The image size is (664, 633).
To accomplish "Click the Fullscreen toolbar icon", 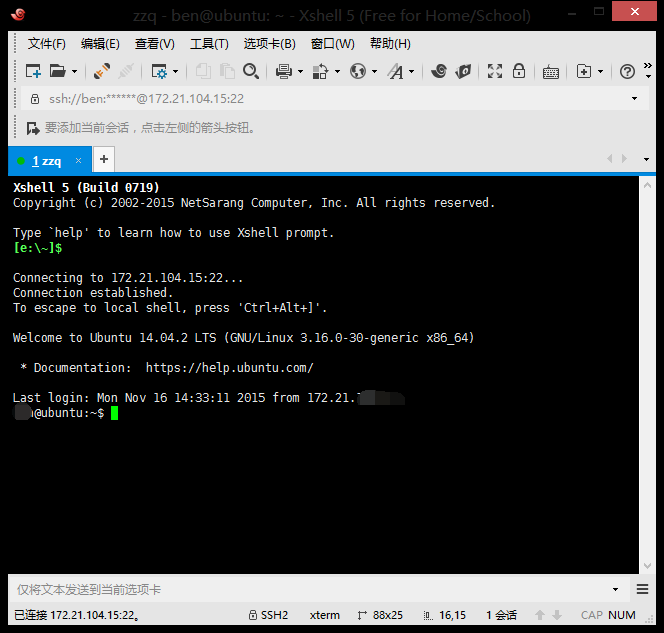I will (495, 71).
